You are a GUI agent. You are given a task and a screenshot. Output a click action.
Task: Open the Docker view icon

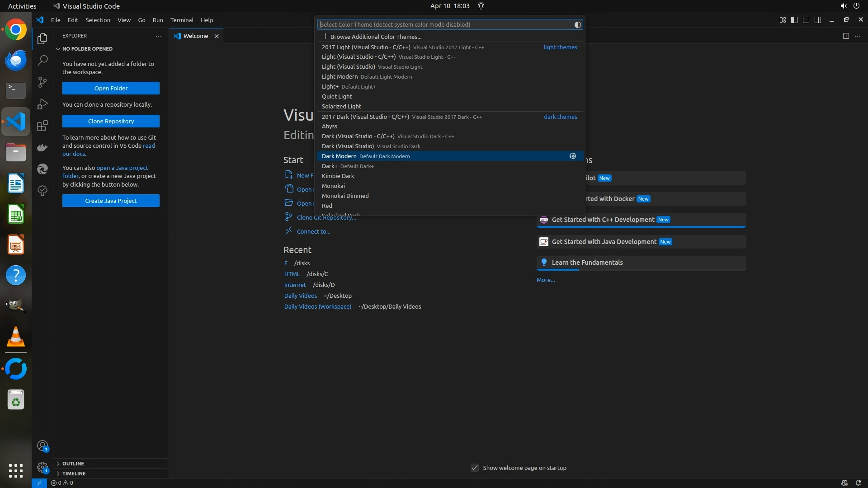(42, 147)
